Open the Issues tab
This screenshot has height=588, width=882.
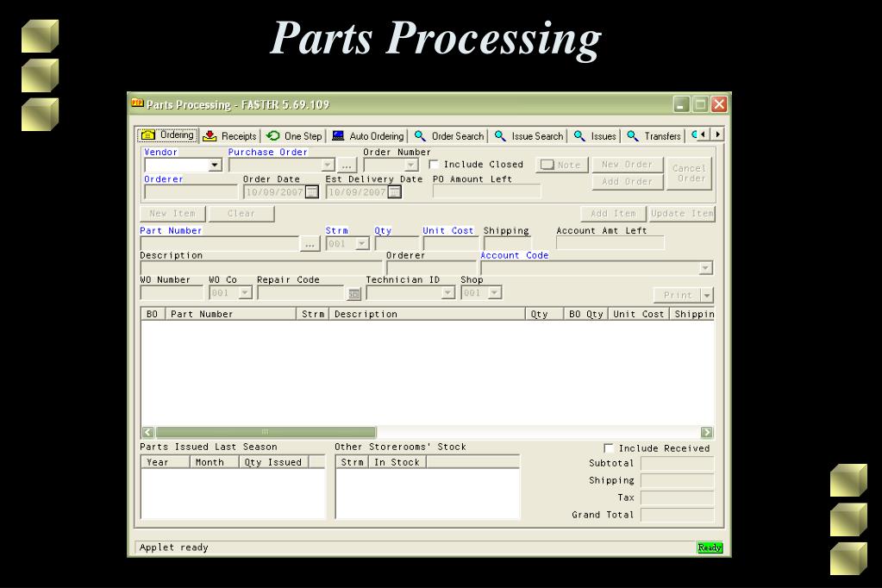click(595, 135)
